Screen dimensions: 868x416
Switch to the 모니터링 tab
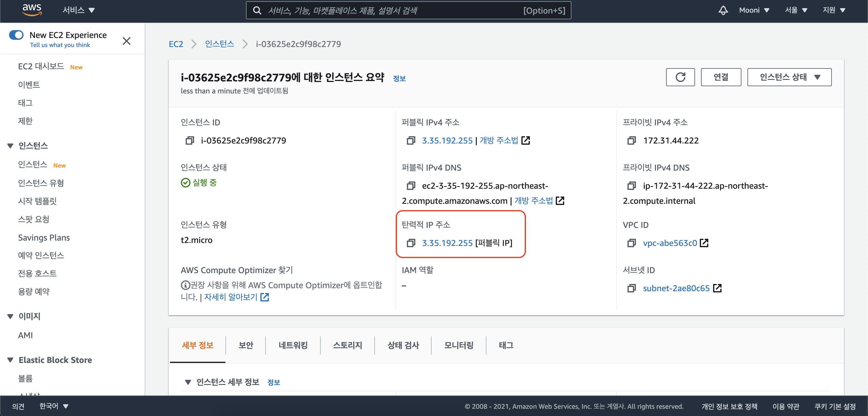click(x=458, y=345)
